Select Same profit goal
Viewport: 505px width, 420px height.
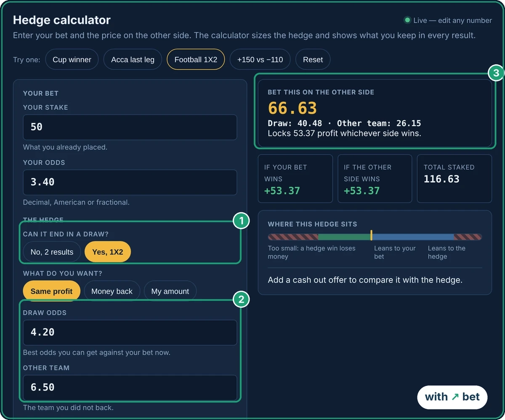52,291
